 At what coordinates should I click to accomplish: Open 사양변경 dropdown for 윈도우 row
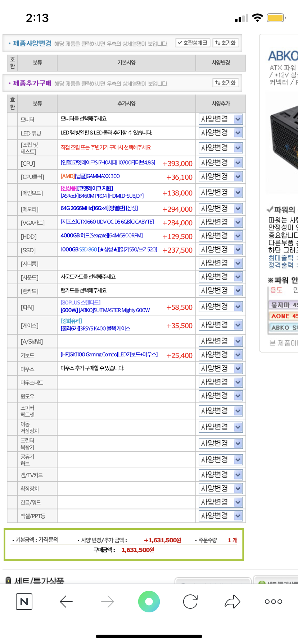[x=221, y=396]
